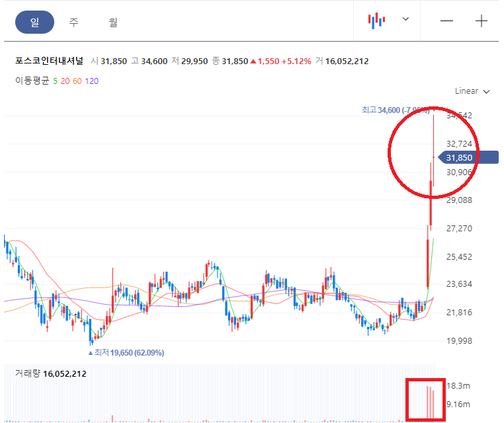Viewport: 504px width, 423px height.
Task: Click the +5.12% change value
Action: (296, 61)
